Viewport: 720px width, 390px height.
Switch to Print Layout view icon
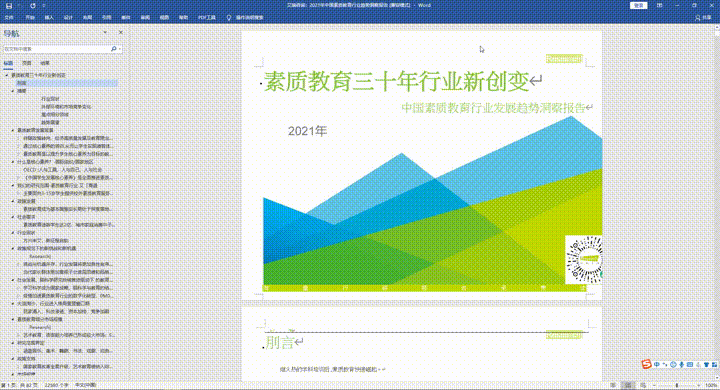[628, 385]
